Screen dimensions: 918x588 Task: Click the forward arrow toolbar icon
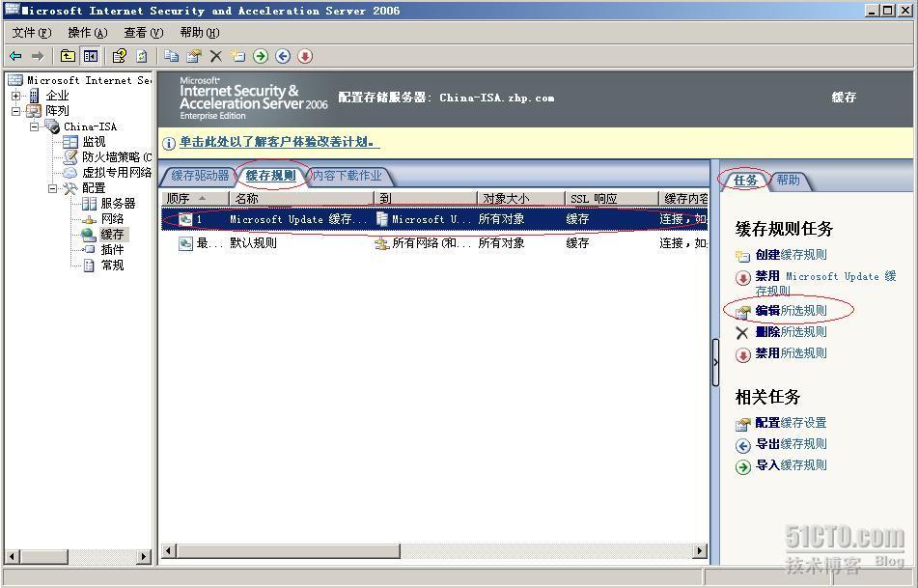(x=38, y=56)
